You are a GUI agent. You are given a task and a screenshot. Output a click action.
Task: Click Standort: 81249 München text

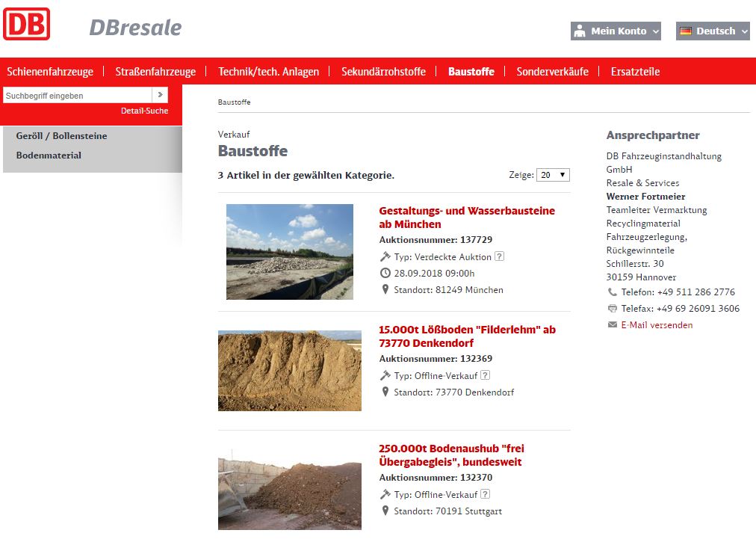(448, 289)
